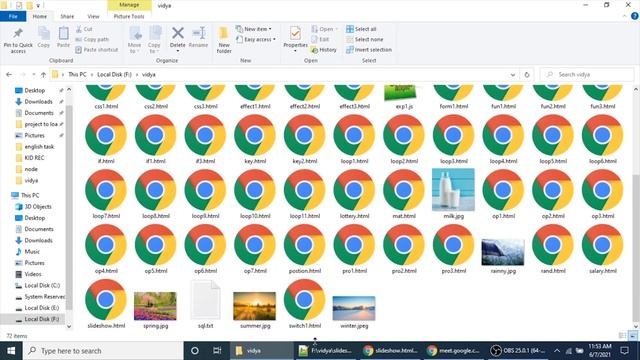Open the Move to dropdown
This screenshot has width=640, height=360.
coord(134,40)
